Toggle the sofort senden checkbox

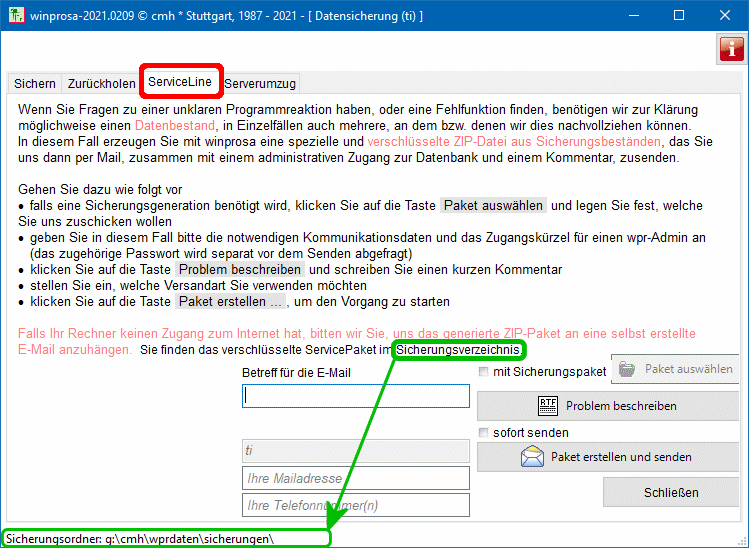point(485,433)
